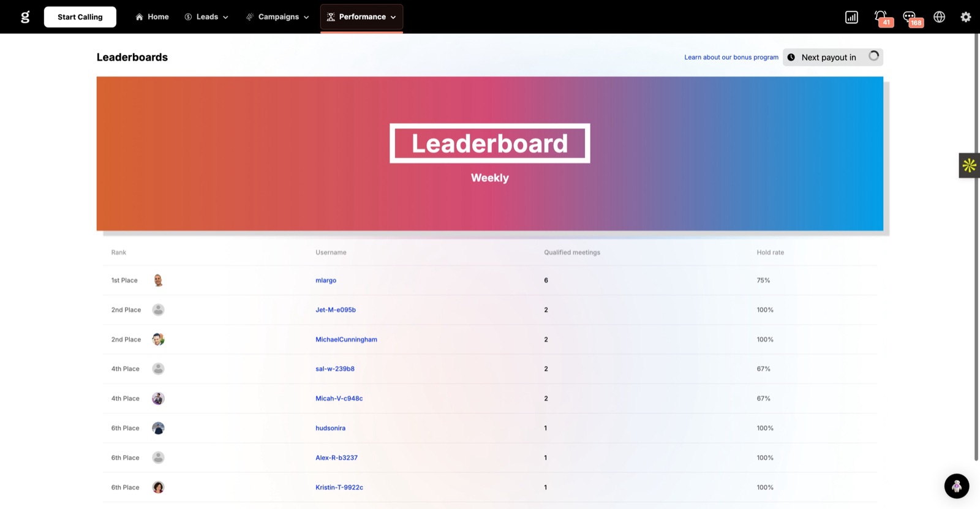This screenshot has height=509, width=980.
Task: Open Kristin-T-9922c username link
Action: (339, 488)
